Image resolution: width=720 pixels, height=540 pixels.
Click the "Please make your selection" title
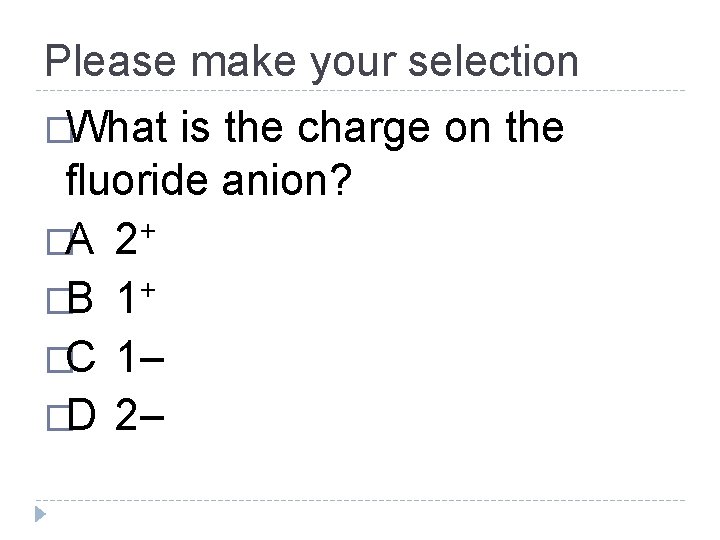(x=312, y=62)
